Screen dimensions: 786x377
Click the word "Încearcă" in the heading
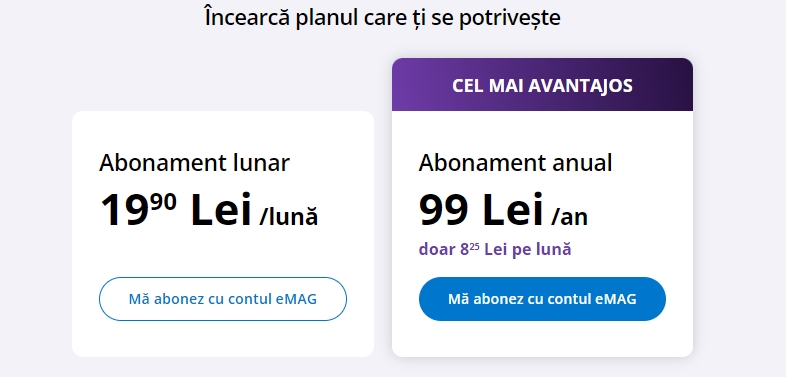[247, 18]
